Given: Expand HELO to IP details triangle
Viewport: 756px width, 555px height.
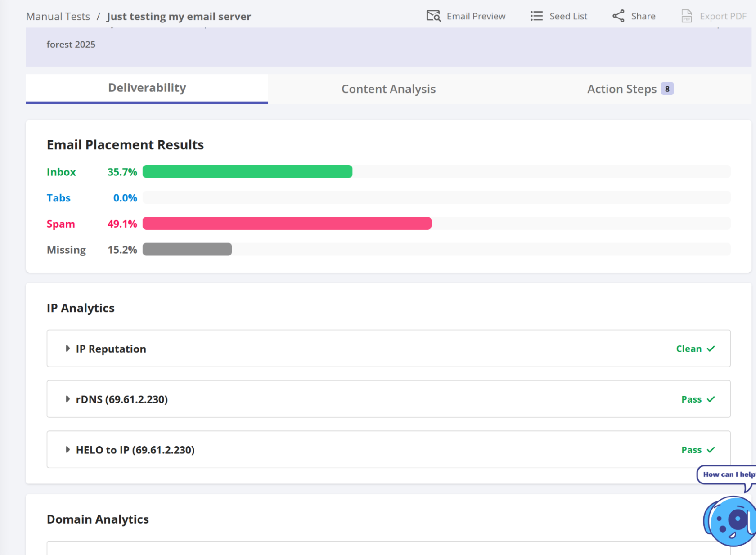Looking at the screenshot, I should pos(67,449).
